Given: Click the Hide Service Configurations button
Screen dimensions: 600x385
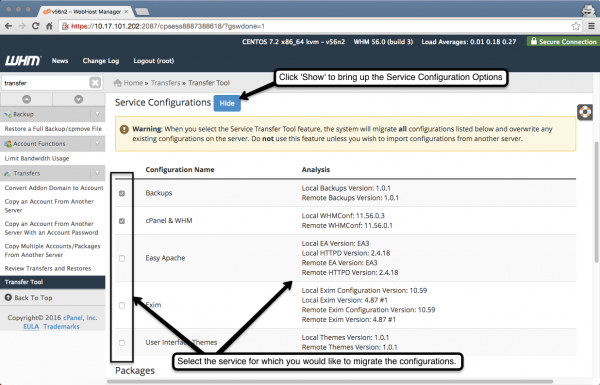Looking at the screenshot, I should pyautogui.click(x=227, y=103).
